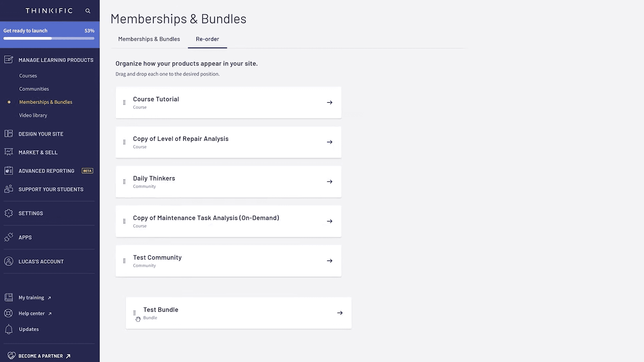644x362 pixels.
Task: Open the Apps icon in sidebar
Action: pos(8,237)
